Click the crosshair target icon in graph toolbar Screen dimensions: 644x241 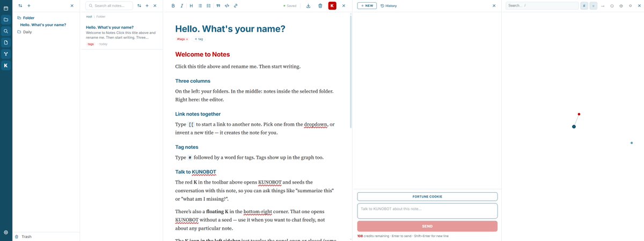(621, 5)
